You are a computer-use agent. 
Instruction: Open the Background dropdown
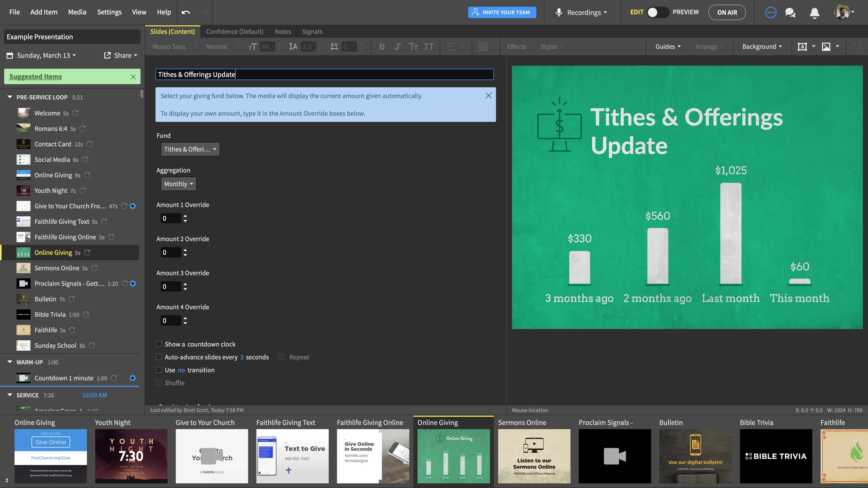pos(762,46)
